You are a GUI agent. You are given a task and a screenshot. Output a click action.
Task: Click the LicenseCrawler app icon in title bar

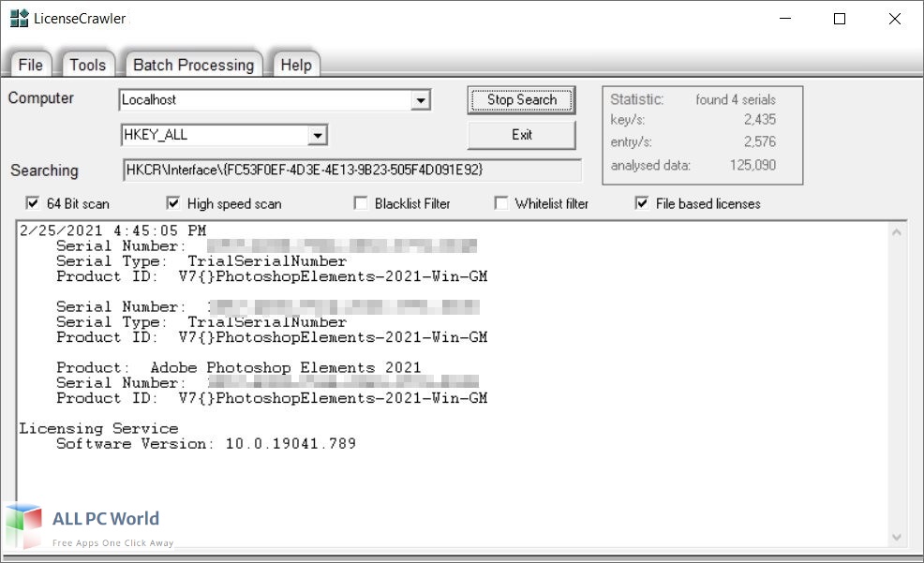[19, 19]
